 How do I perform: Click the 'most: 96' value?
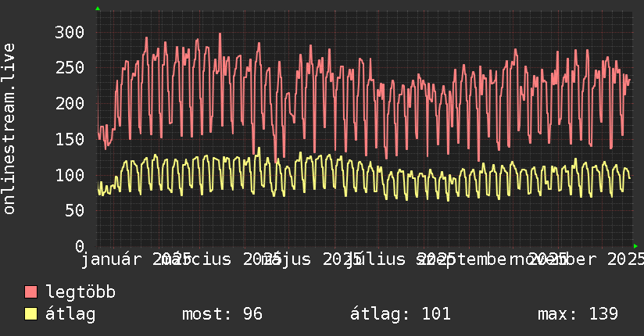tap(222, 314)
